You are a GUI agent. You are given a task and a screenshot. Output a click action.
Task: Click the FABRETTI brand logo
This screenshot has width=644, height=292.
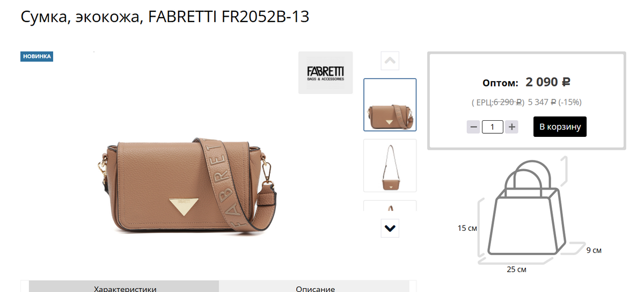pyautogui.click(x=325, y=73)
